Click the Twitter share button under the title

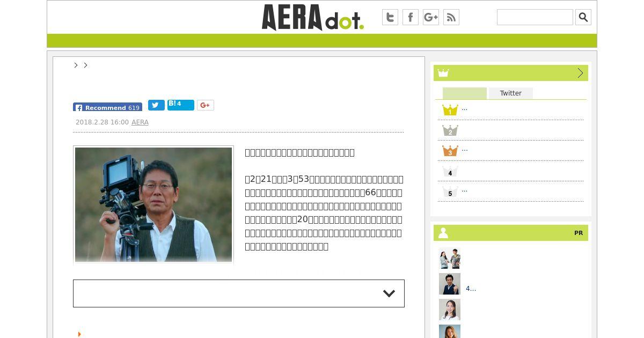point(156,105)
